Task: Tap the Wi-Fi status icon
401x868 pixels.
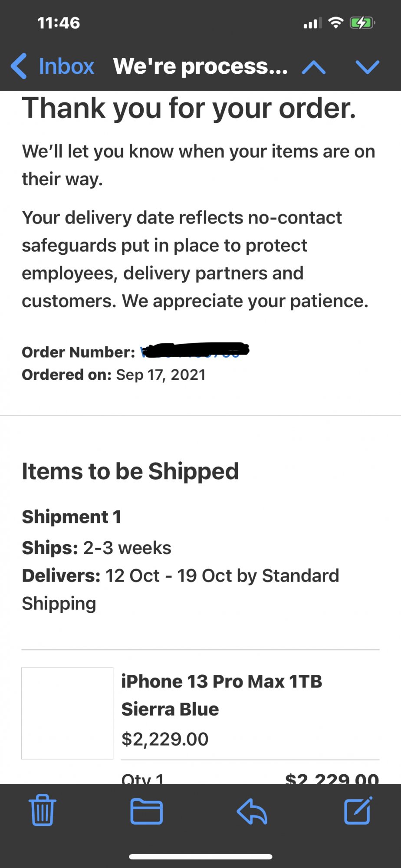Action: (335, 23)
